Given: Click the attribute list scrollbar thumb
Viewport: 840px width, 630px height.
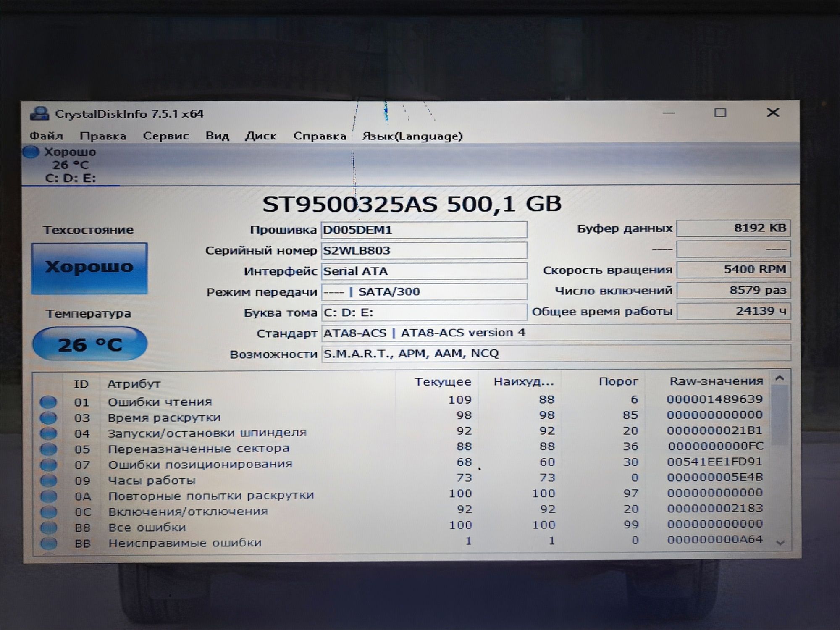Looking at the screenshot, I should point(780,415).
